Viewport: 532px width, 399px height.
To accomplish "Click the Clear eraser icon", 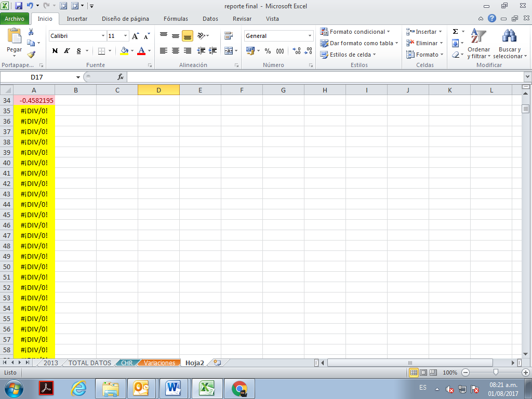I will click(x=455, y=54).
